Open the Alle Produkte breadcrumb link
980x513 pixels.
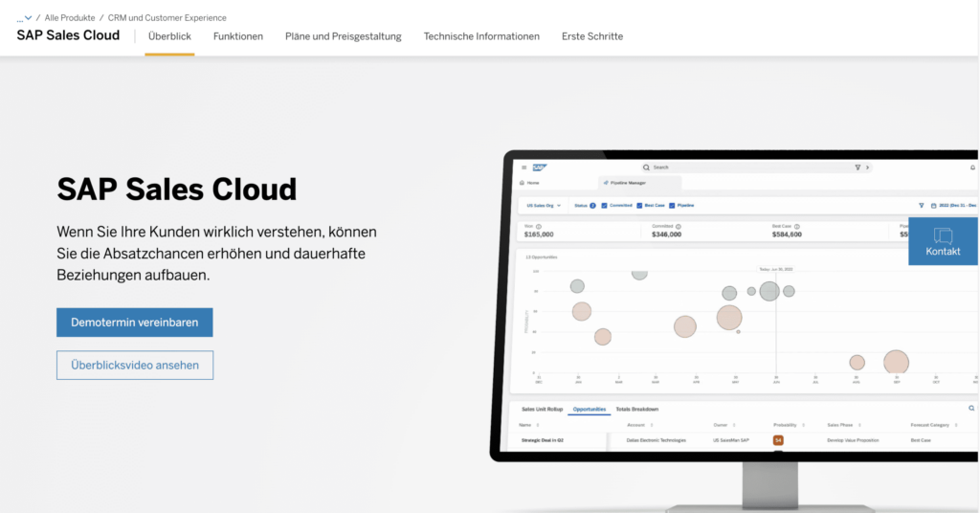69,18
